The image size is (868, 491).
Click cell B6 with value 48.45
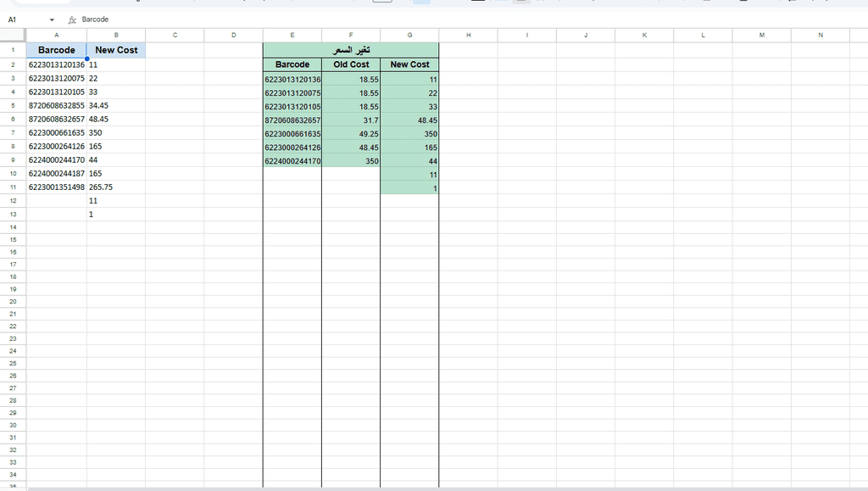(x=116, y=119)
